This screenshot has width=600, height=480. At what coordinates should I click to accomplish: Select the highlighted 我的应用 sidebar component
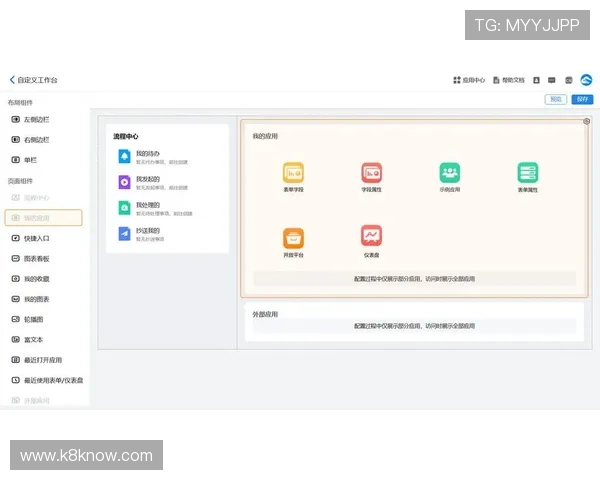click(x=43, y=217)
